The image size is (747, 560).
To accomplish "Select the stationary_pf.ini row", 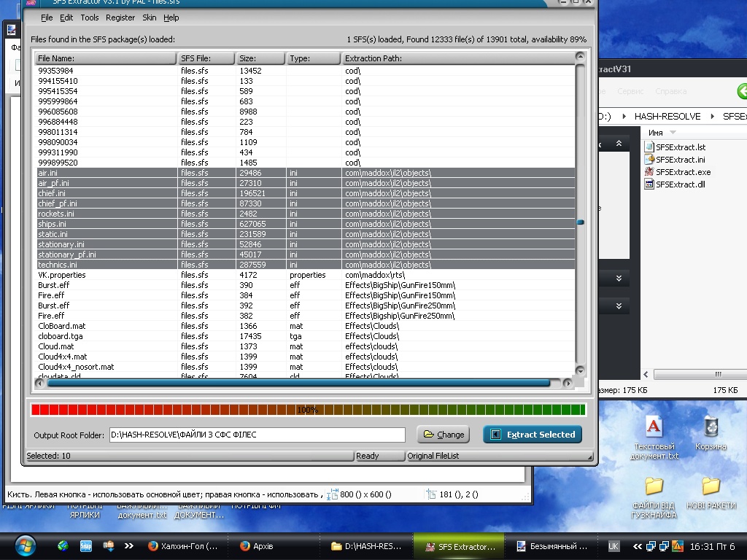I will [306, 254].
